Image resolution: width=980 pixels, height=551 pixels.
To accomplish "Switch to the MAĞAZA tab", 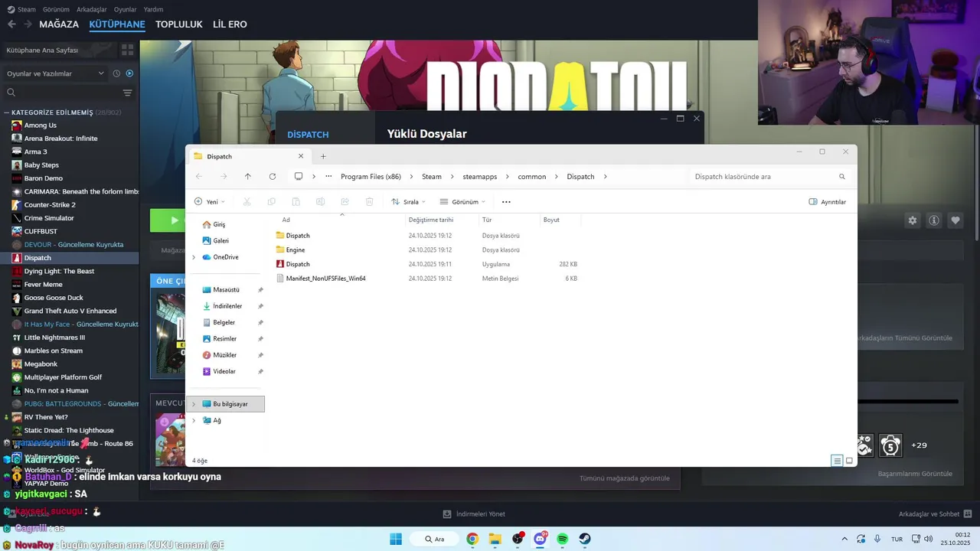I will [x=59, y=24].
